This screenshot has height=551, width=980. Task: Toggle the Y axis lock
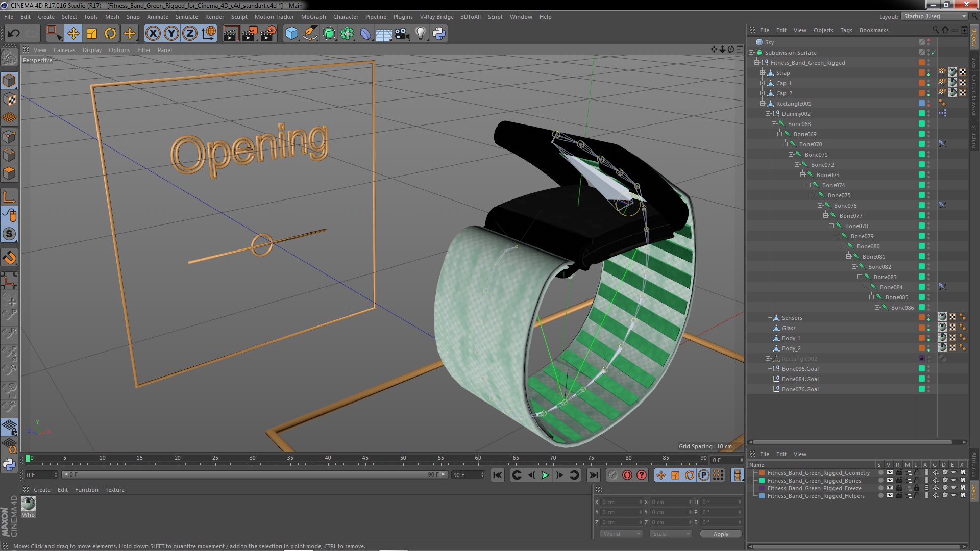[x=171, y=34]
